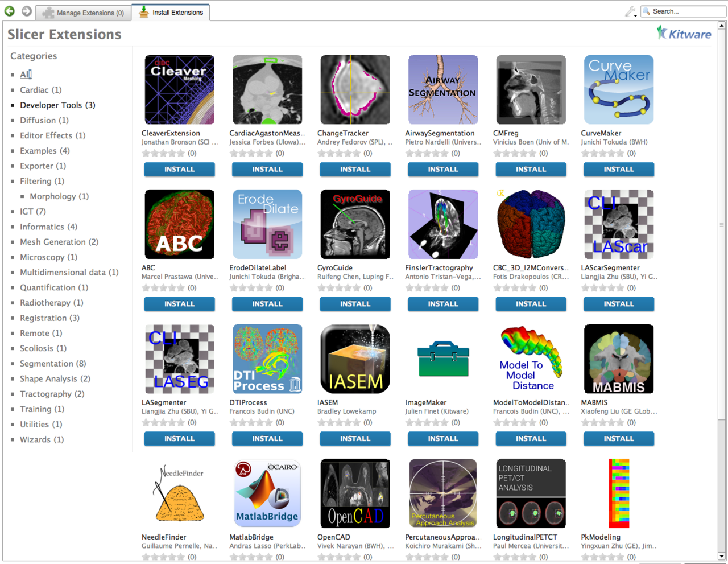The image size is (728, 564).
Task: Go back with the green arrow
Action: 10,11
